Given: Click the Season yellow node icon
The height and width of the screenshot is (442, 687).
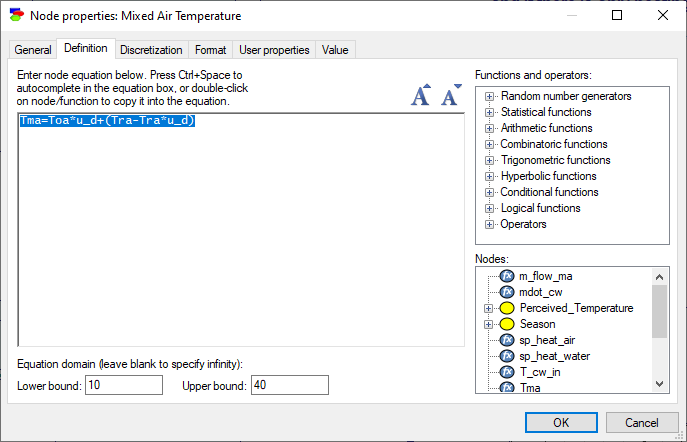Looking at the screenshot, I should pyautogui.click(x=507, y=324).
